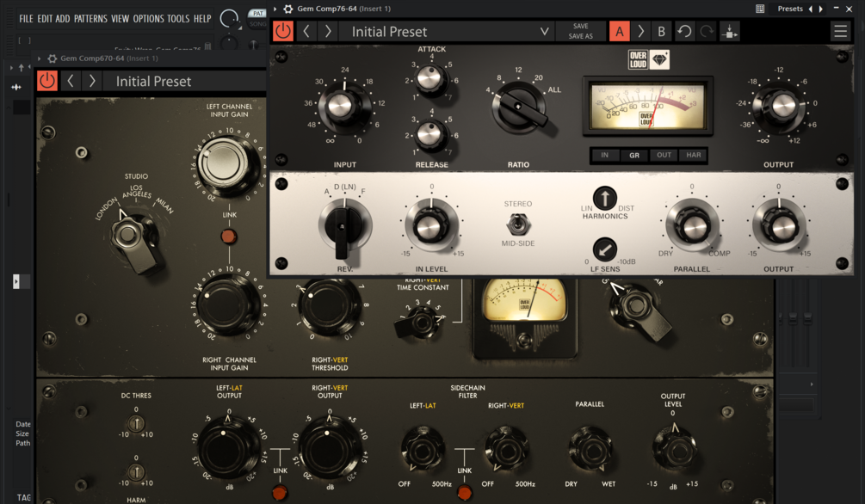Image resolution: width=865 pixels, height=504 pixels.
Task: Open the FILE menu
Action: pos(26,19)
